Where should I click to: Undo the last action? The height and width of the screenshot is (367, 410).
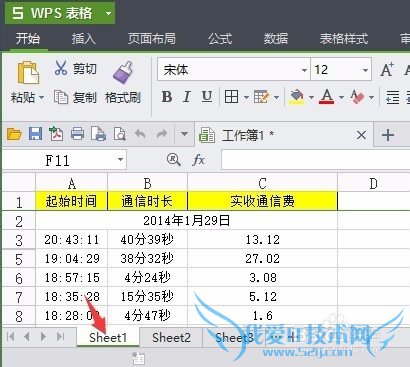[140, 135]
